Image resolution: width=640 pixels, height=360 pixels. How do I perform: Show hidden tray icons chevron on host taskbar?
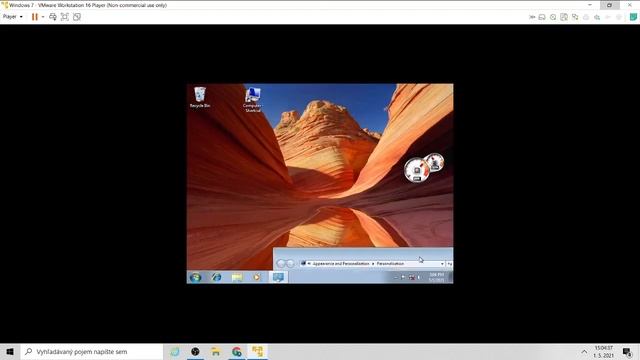point(584,351)
